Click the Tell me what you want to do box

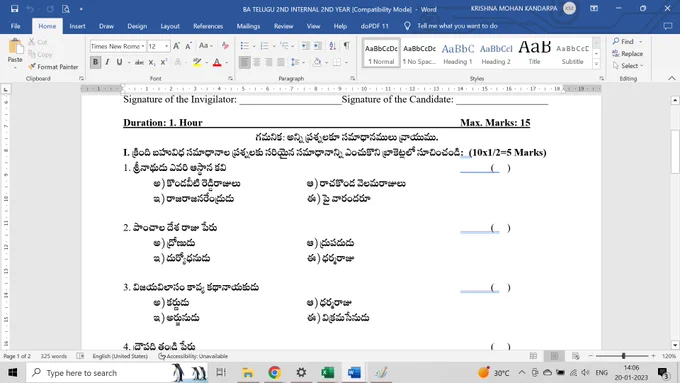(457, 26)
